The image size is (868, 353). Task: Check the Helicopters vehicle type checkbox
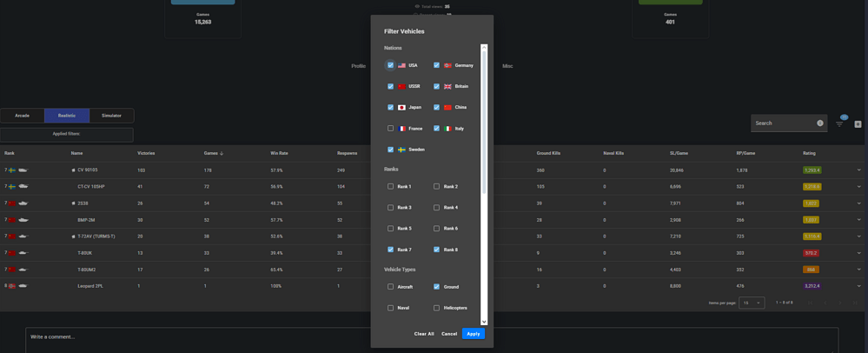click(x=436, y=308)
